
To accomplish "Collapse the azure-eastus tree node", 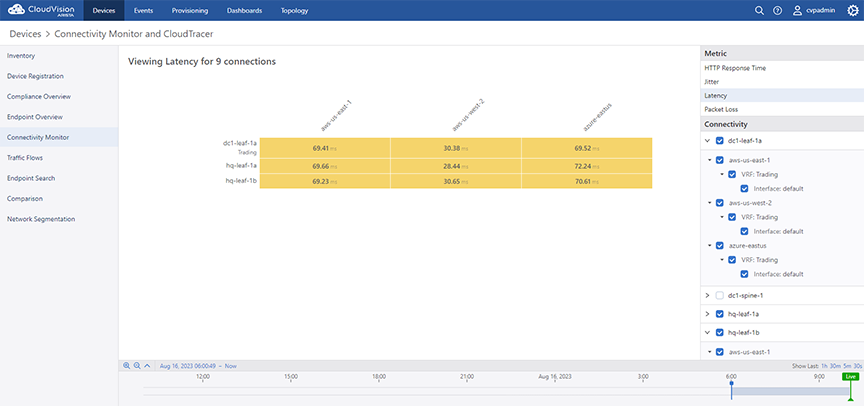I will pyautogui.click(x=709, y=245).
